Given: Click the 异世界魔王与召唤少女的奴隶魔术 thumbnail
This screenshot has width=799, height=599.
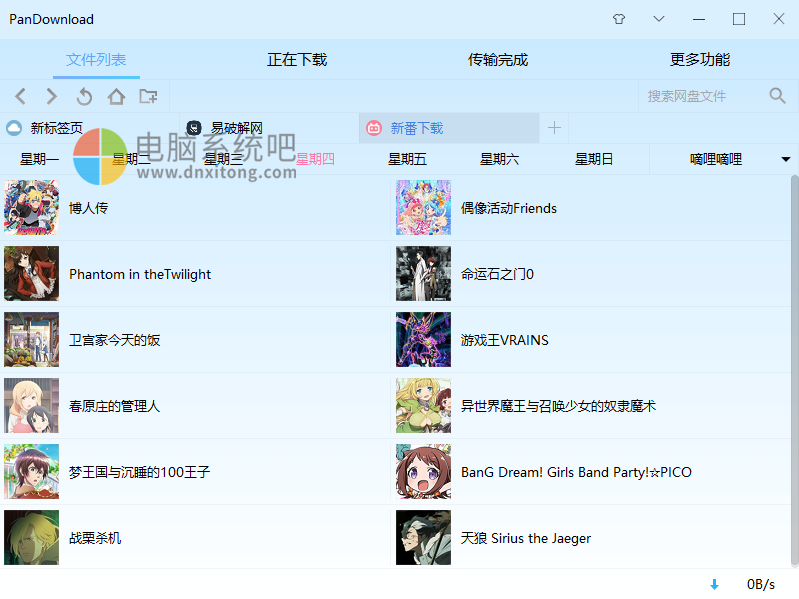Looking at the screenshot, I should click(423, 405).
